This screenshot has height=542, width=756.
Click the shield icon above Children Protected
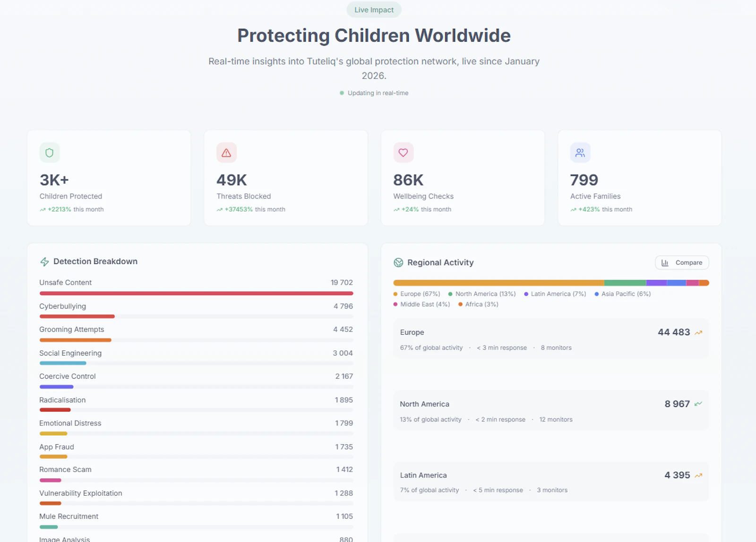[50, 152]
